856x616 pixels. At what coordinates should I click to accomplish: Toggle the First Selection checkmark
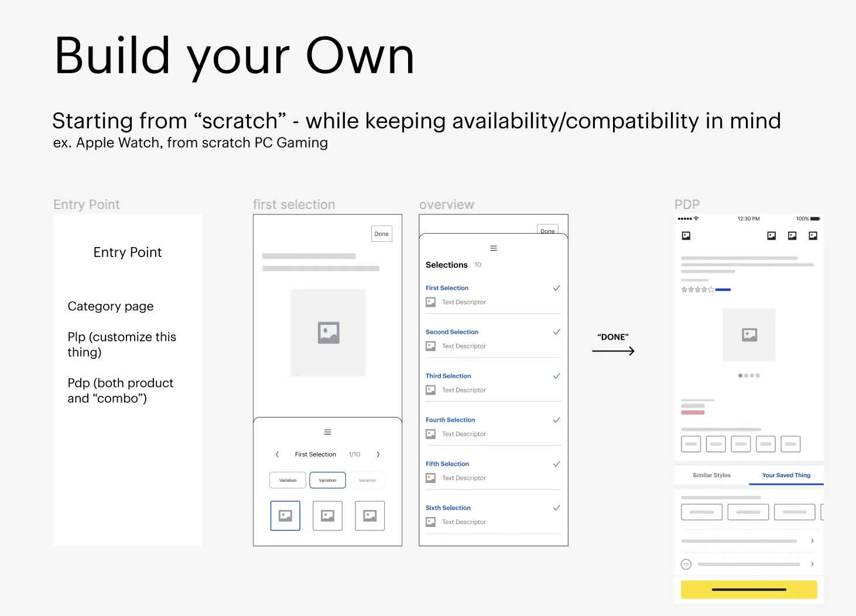click(x=557, y=288)
